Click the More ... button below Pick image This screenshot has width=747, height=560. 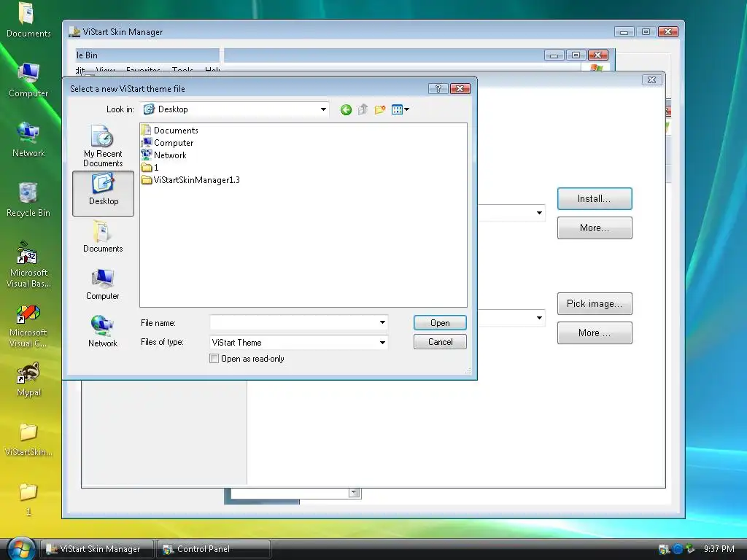(x=595, y=332)
